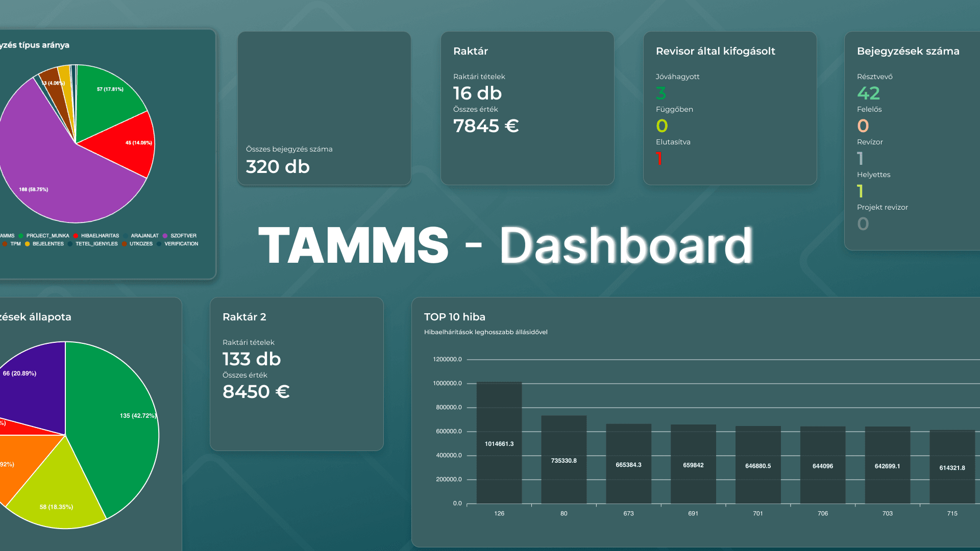
Task: Click the Revisor által kifogásolt card title
Action: click(x=716, y=51)
